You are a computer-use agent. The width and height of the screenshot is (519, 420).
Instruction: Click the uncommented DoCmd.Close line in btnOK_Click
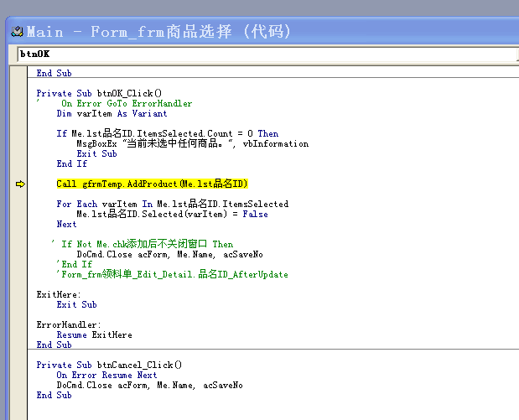coord(170,254)
